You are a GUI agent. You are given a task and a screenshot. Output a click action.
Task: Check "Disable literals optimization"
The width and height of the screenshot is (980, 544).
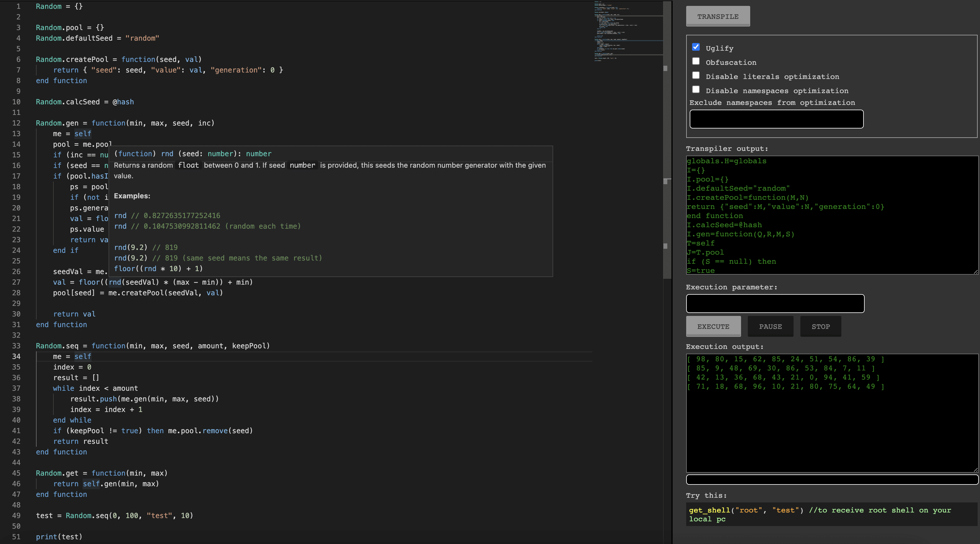[x=696, y=75]
